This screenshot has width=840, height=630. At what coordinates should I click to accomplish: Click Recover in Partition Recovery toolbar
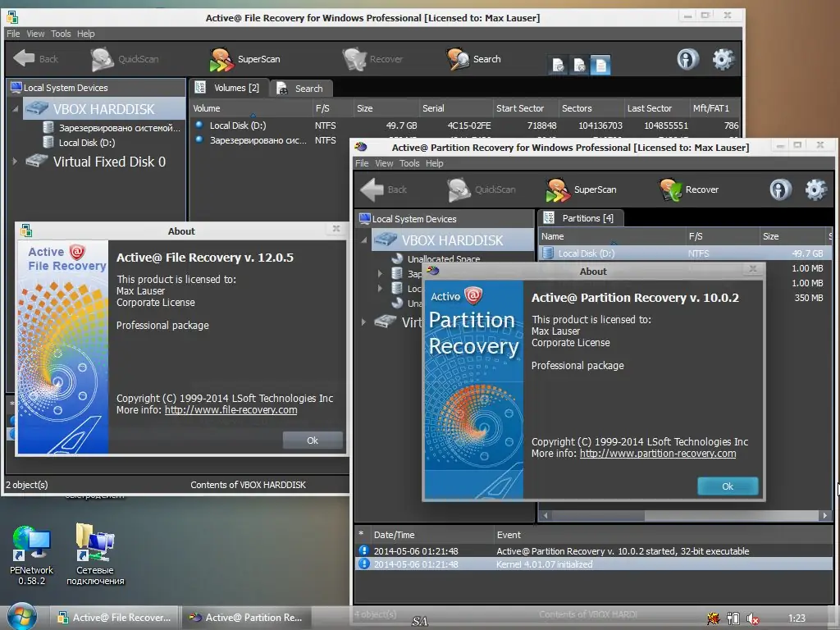click(x=689, y=189)
